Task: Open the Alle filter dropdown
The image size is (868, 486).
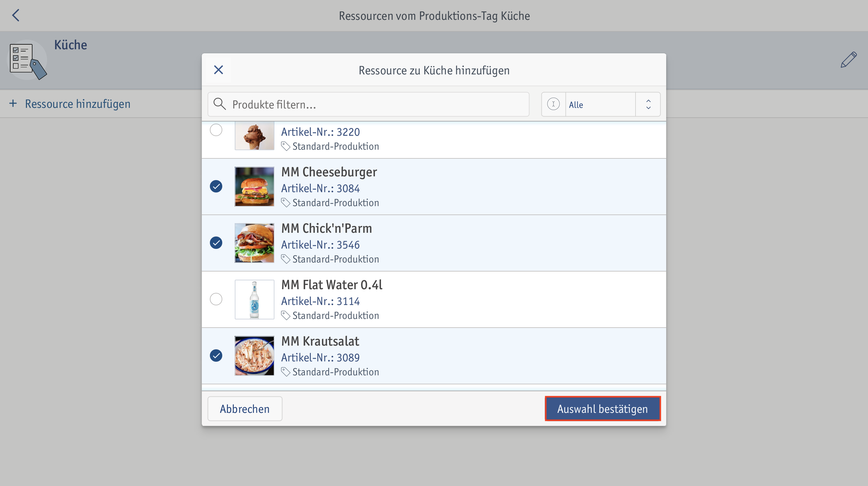Action: coord(601,104)
